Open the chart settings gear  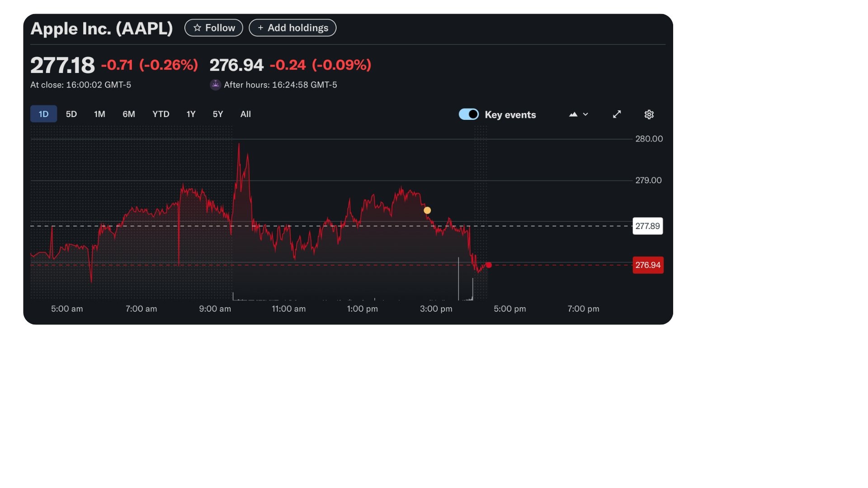(x=649, y=114)
